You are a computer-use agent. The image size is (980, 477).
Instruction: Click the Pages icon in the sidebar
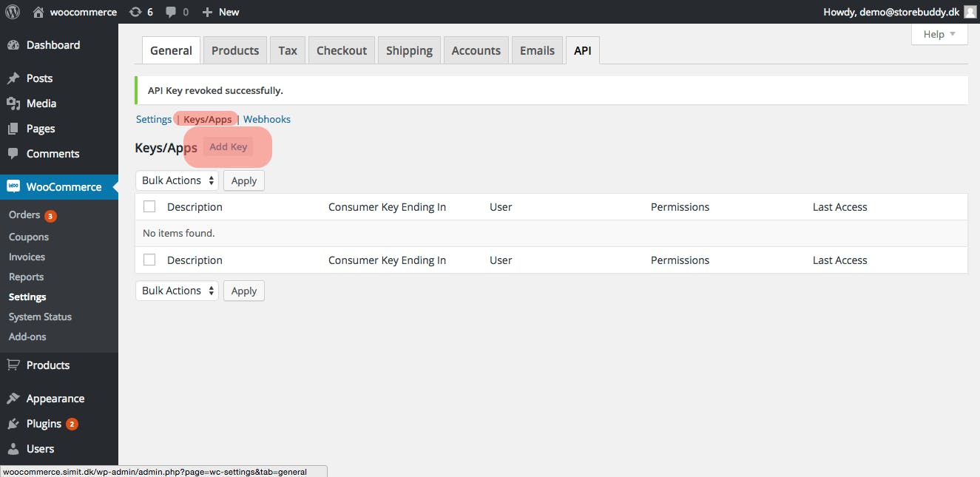(13, 129)
